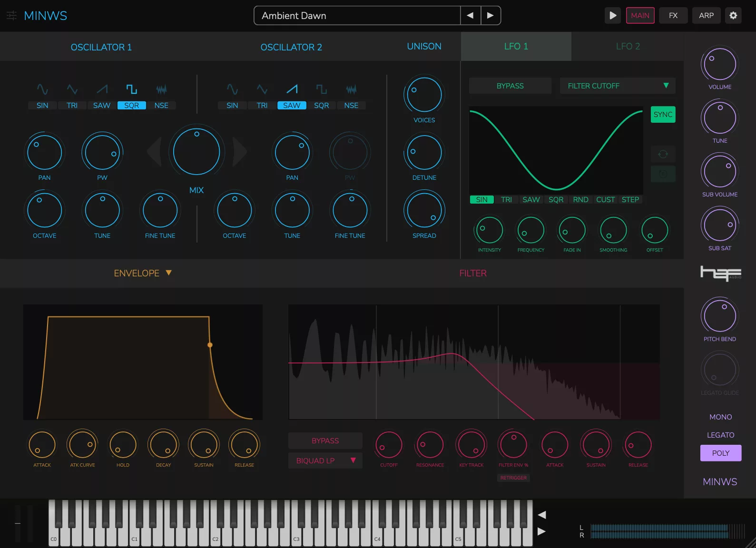The image size is (756, 548).
Task: Toggle filter RETRIGGER option
Action: [x=513, y=478]
